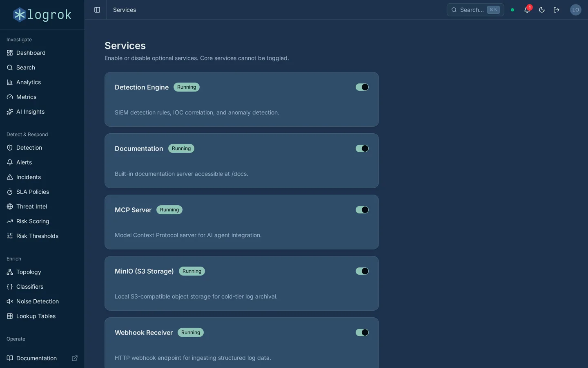
Task: Click the Analytics bar chart icon
Action: [x=10, y=82]
